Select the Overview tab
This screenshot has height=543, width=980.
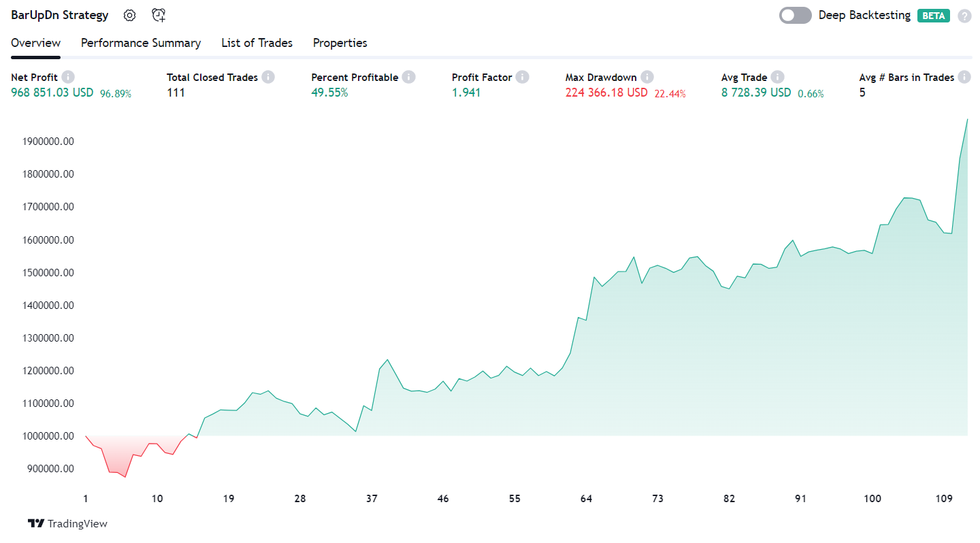(35, 43)
